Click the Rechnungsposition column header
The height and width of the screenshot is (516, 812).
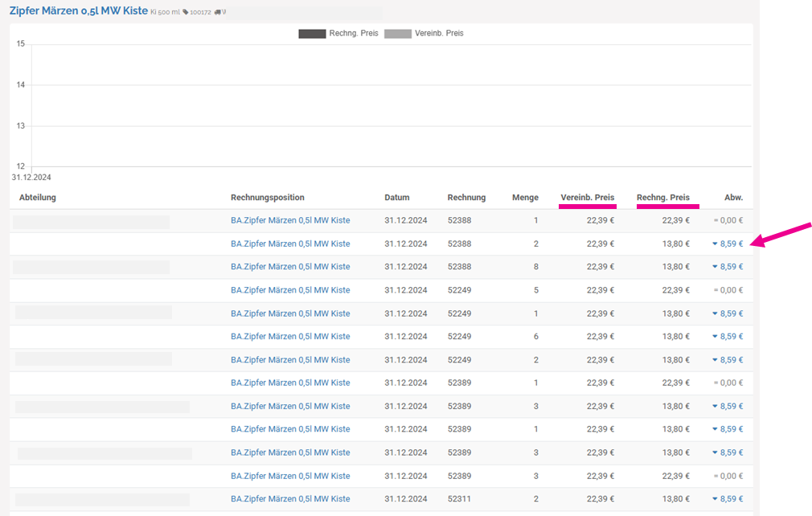pyautogui.click(x=267, y=197)
